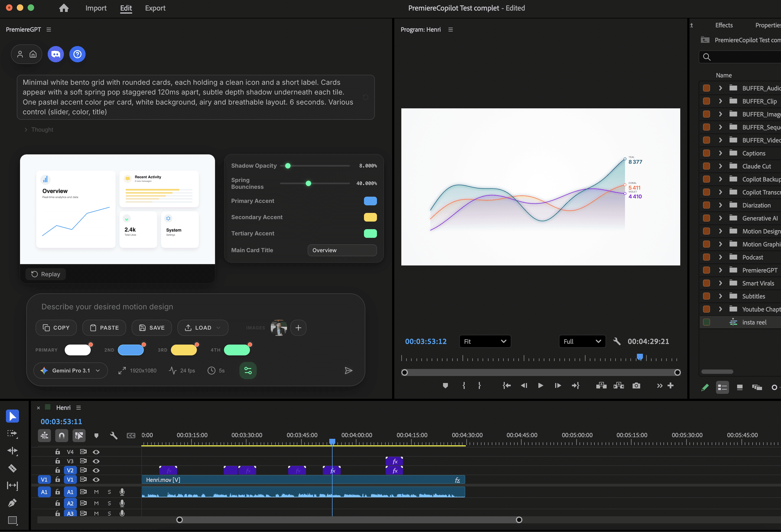The image size is (781, 532).
Task: Open the Discord icon in PremiereGPT panel
Action: pyautogui.click(x=56, y=54)
